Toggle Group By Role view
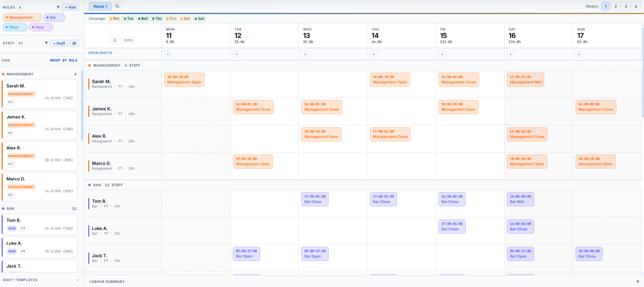This screenshot has width=644, height=287. click(63, 60)
